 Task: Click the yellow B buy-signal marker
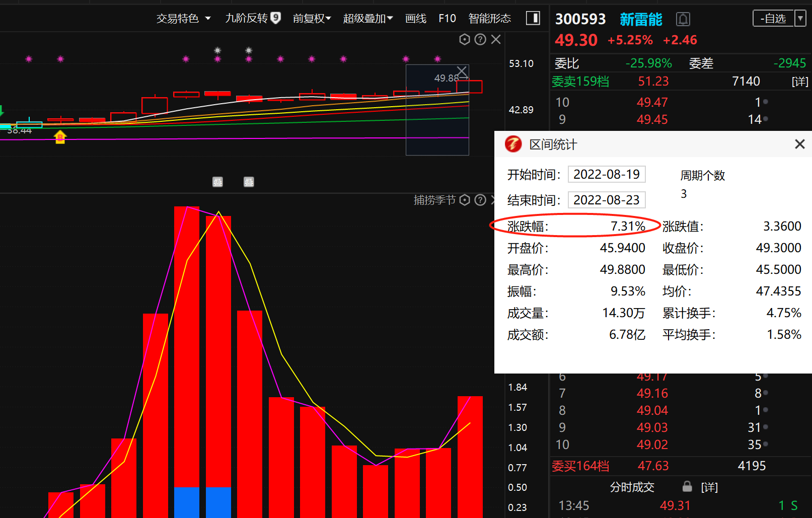pos(60,137)
